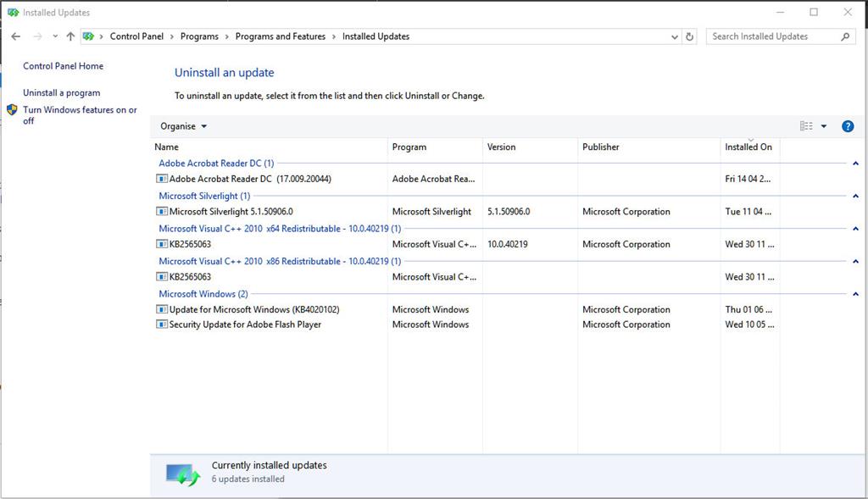Click the change view icon
This screenshot has height=499, width=868.
tap(806, 126)
